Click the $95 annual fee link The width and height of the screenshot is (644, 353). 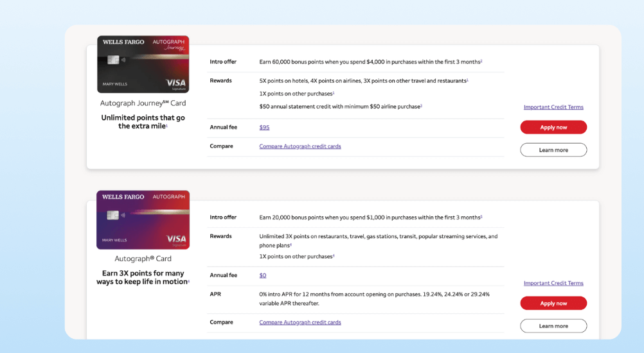pyautogui.click(x=265, y=128)
